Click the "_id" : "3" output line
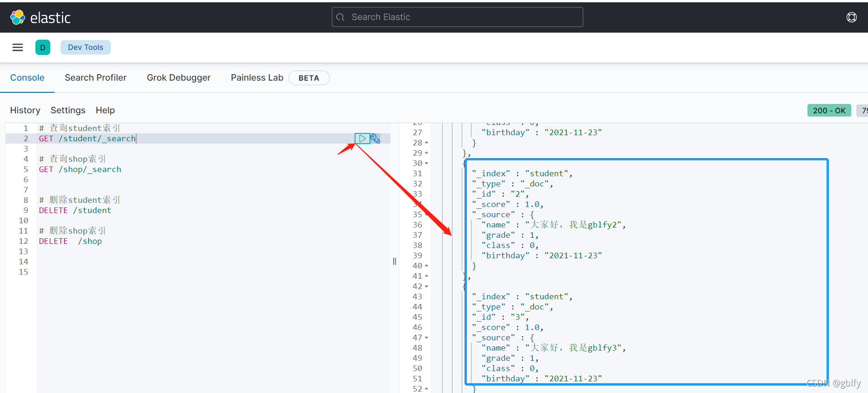Screen dimensions: 868x393 (500, 317)
